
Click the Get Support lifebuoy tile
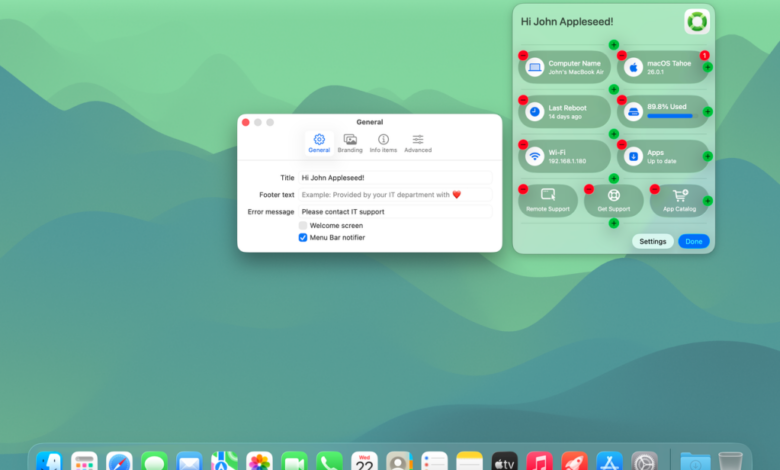click(614, 199)
